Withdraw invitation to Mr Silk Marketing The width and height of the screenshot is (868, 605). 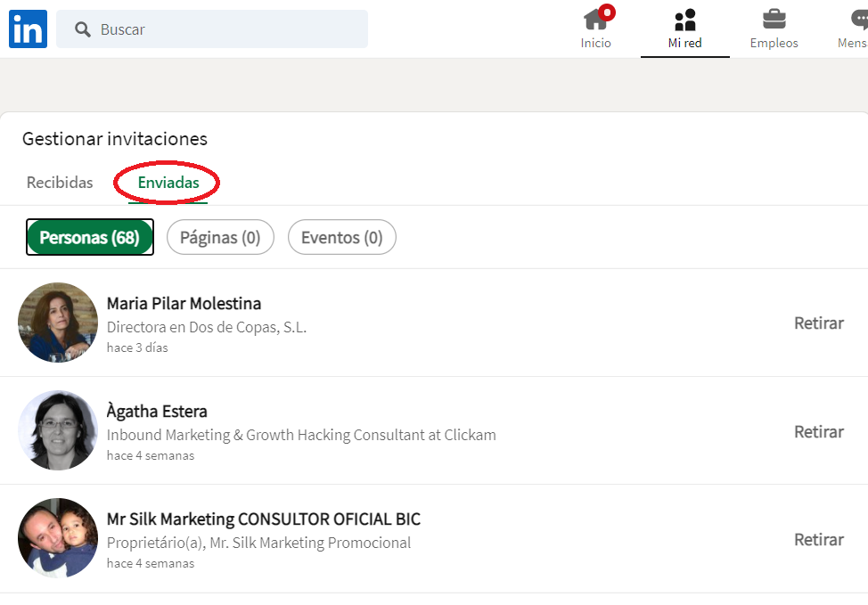[x=819, y=540]
